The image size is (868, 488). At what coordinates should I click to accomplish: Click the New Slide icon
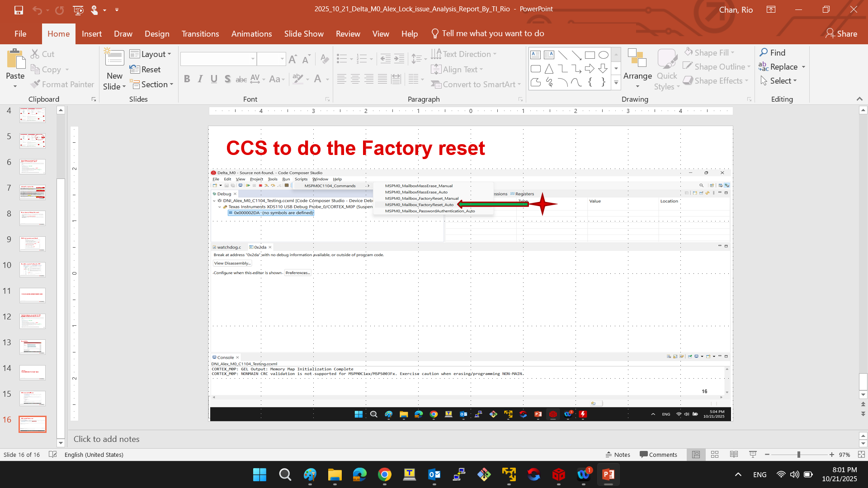pos(114,58)
